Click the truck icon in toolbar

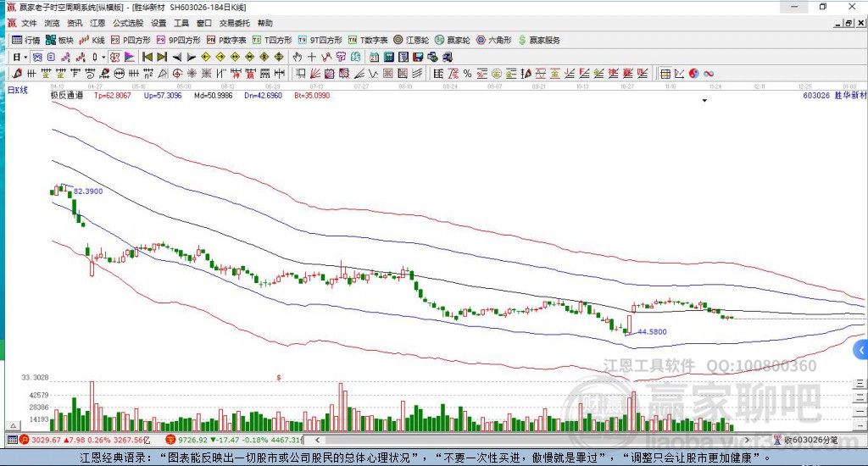tap(448, 57)
